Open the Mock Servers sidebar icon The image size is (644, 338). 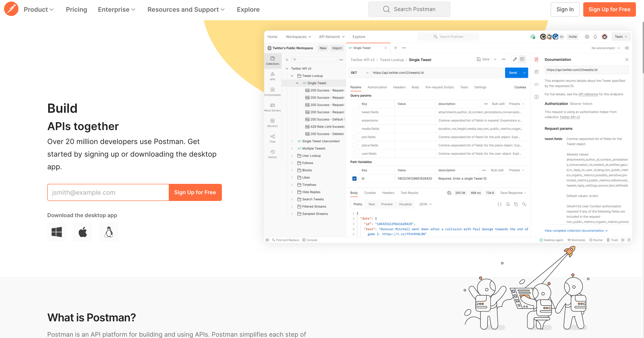pyautogui.click(x=272, y=107)
